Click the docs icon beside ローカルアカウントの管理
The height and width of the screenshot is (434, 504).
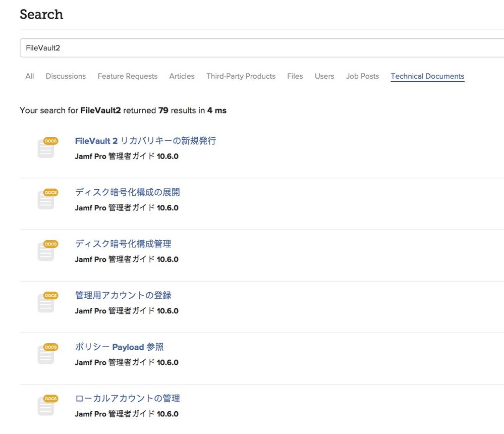click(x=47, y=405)
